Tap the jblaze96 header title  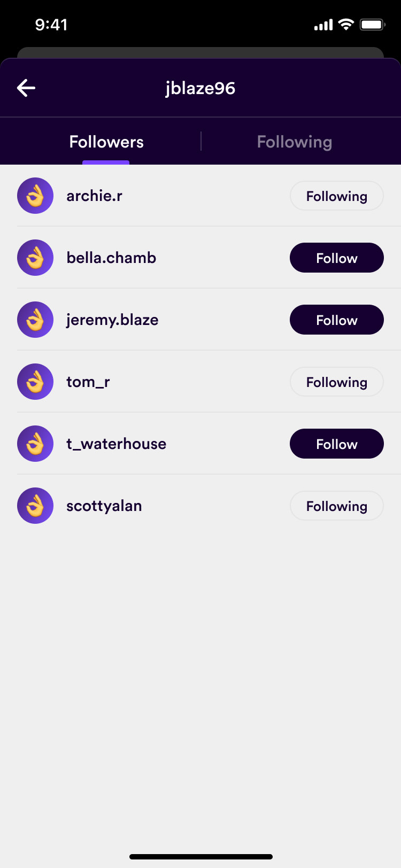point(200,88)
